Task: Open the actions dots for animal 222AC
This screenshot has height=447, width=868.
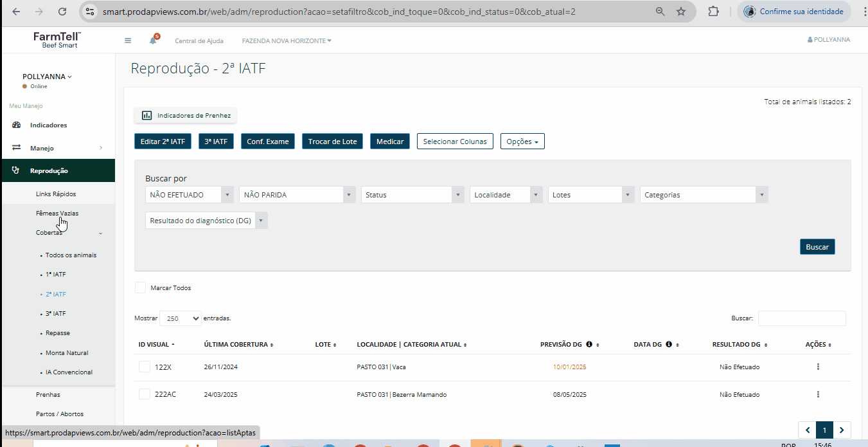Action: (818, 394)
